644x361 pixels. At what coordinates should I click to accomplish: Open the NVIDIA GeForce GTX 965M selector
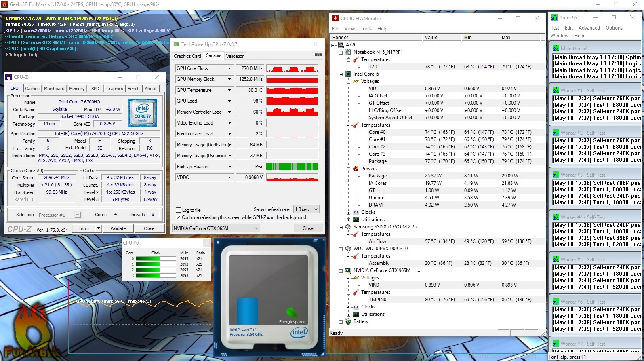click(216, 228)
